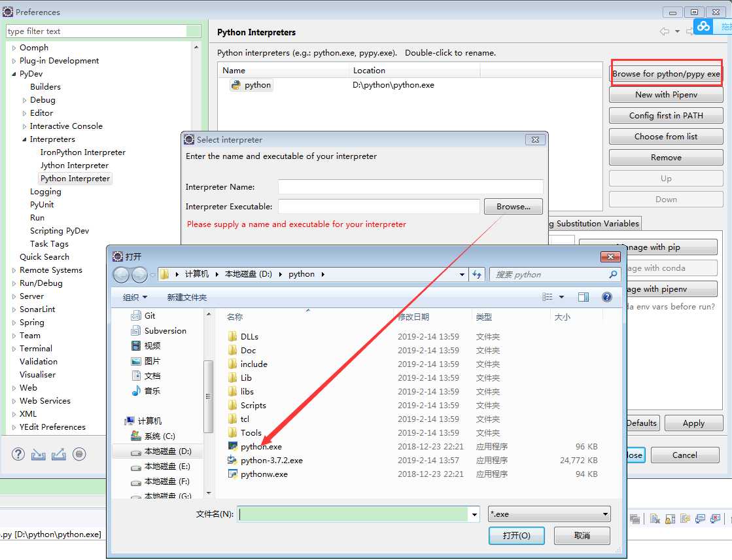Viewport: 732px width, 560px height.
Task: Click navigation pane scrollbar
Action: [x=208, y=396]
